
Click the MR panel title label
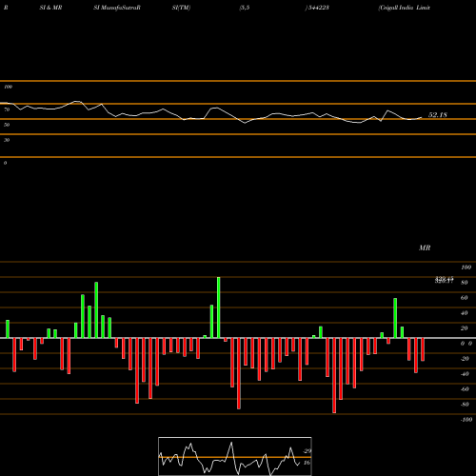pos(425,248)
